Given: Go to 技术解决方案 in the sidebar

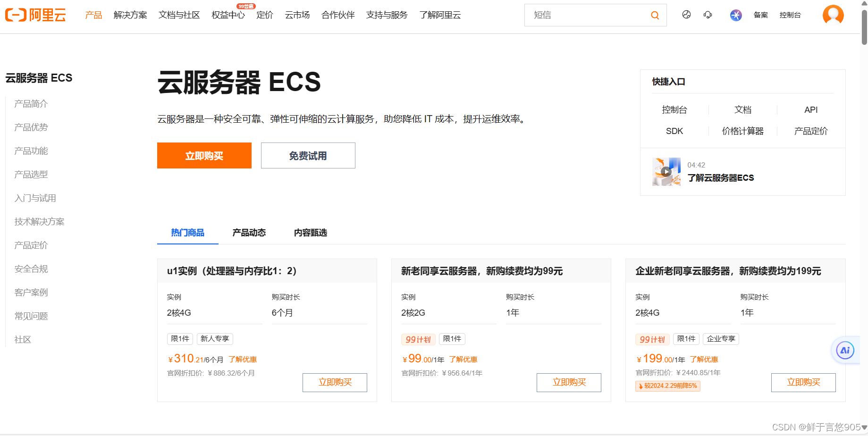Looking at the screenshot, I should [40, 222].
